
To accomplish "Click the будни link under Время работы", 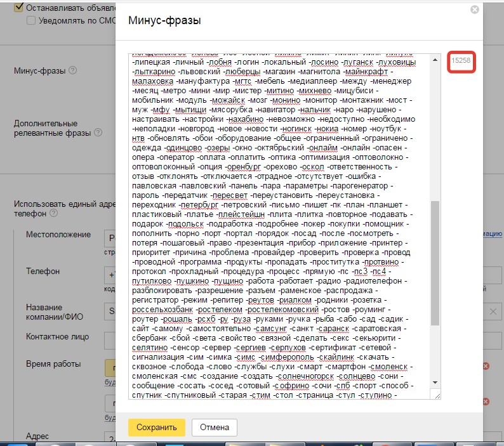I will coord(110,383).
